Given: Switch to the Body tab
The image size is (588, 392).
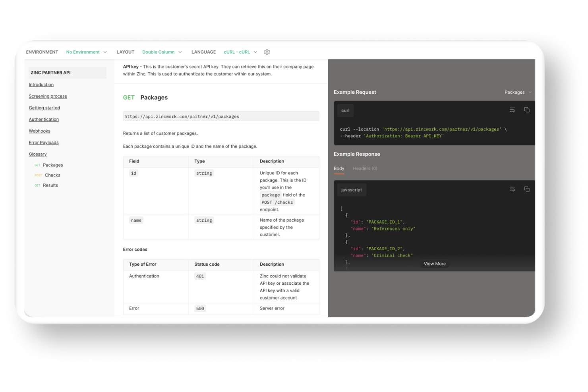Looking at the screenshot, I should coord(339,168).
